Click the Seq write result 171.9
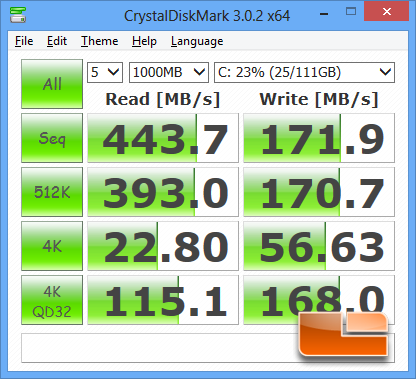 (x=319, y=138)
